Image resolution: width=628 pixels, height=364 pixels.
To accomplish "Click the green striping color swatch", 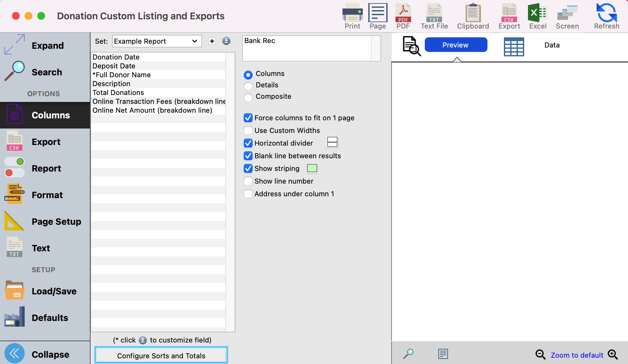I will coord(312,168).
